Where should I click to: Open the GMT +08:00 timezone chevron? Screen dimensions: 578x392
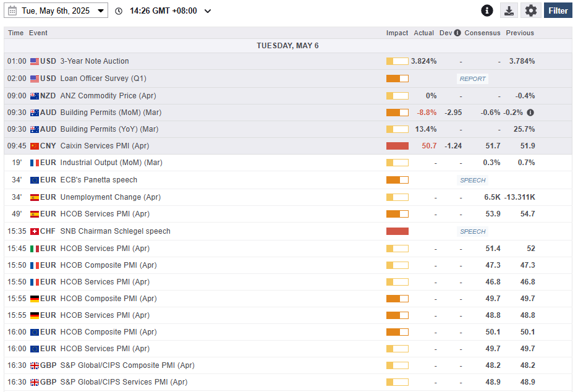[x=208, y=11]
